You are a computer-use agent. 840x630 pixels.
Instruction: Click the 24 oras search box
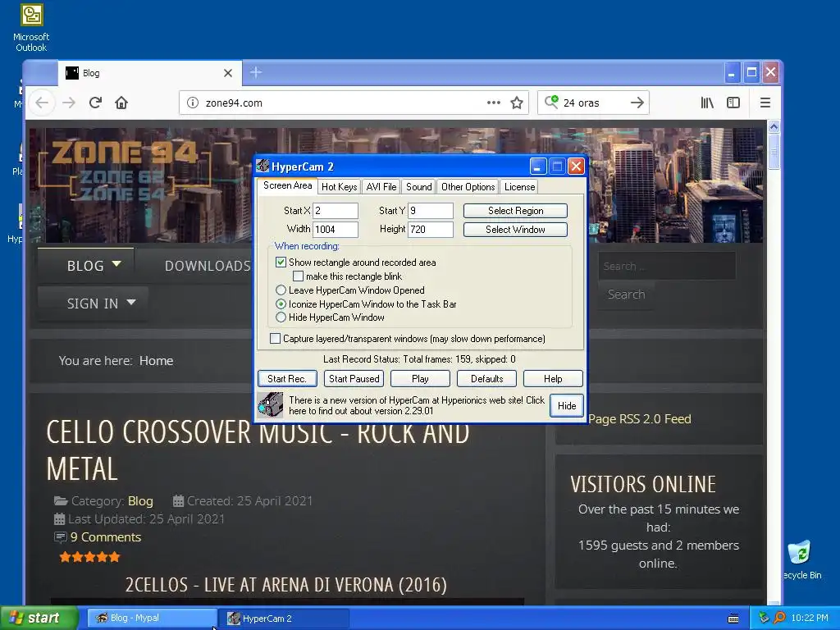[594, 103]
